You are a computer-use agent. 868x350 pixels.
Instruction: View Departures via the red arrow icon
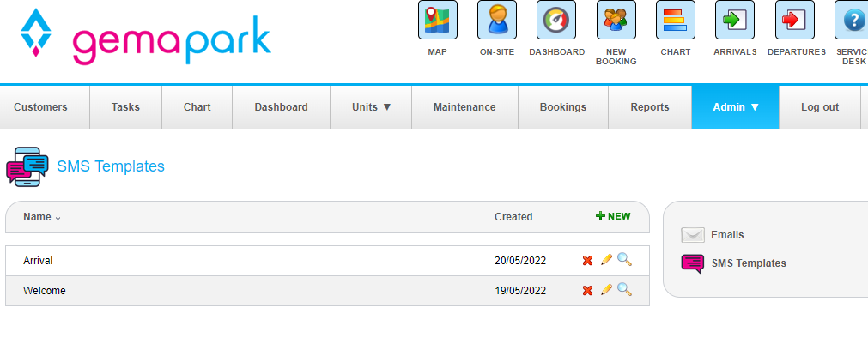[x=794, y=20]
